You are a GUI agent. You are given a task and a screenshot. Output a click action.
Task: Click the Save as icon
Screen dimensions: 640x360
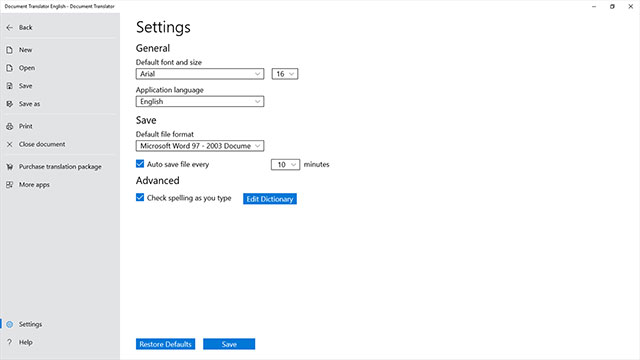(9, 104)
